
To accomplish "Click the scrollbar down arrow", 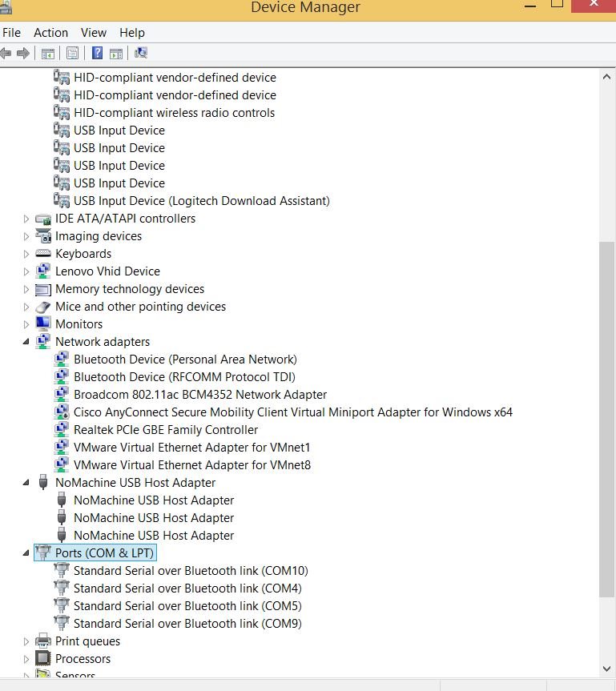I will [606, 669].
